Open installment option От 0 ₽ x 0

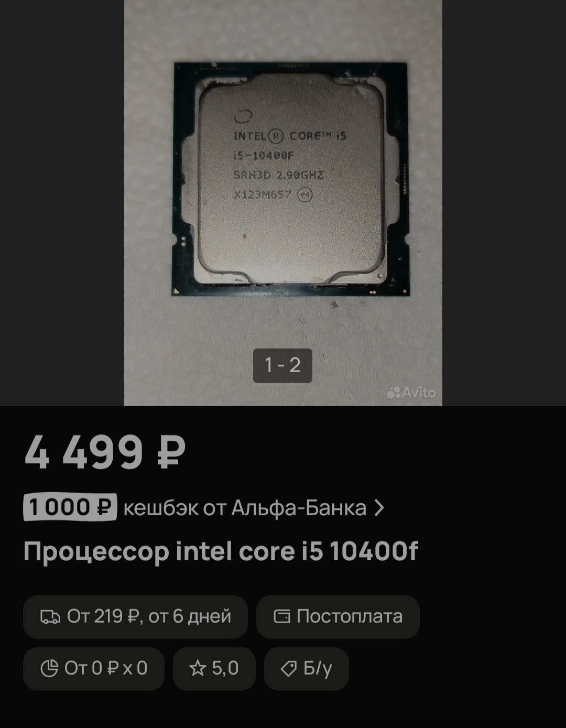[x=94, y=668]
